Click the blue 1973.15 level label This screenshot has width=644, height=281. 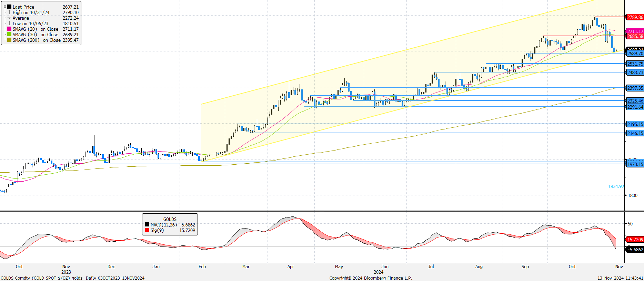click(635, 164)
